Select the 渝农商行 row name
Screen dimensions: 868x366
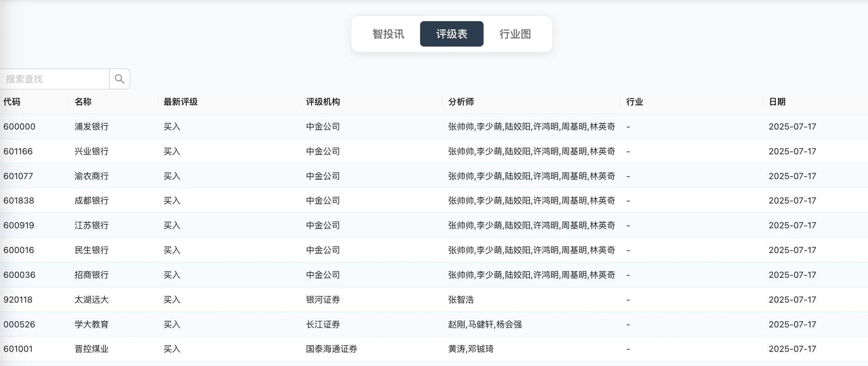[x=91, y=176]
